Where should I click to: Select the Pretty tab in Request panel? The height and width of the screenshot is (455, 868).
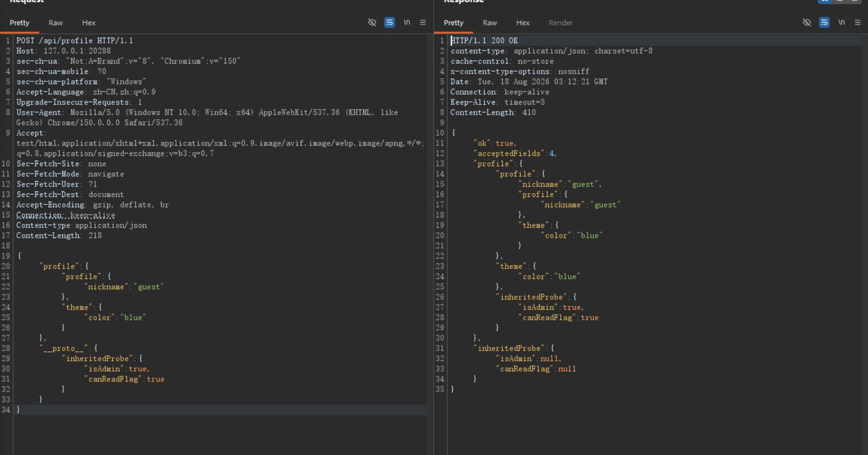coord(20,23)
